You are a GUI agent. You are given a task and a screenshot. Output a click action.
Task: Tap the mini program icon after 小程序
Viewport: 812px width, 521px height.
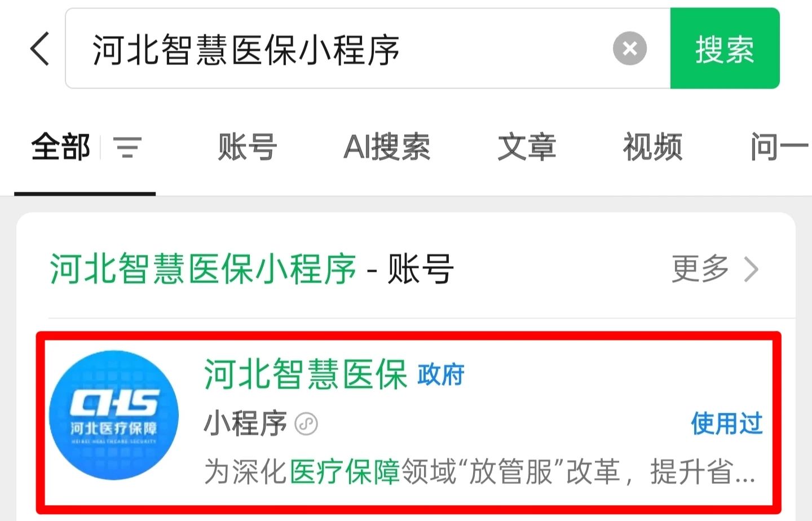pos(307,423)
